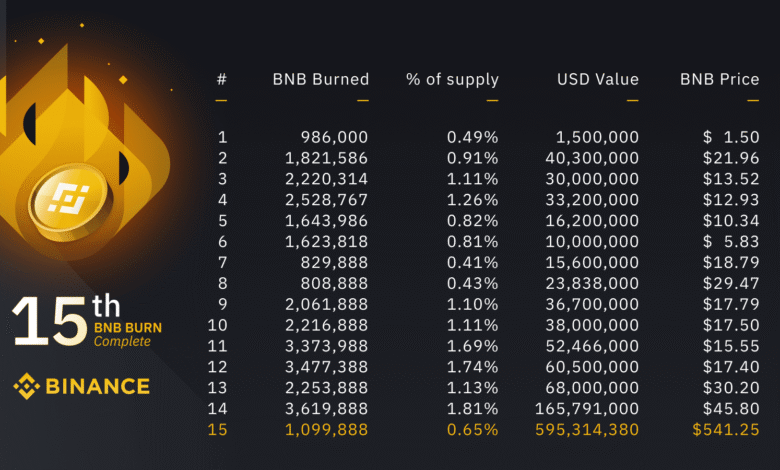This screenshot has height=470, width=780.
Task: Click the $45.80 BNB price
Action: [731, 408]
